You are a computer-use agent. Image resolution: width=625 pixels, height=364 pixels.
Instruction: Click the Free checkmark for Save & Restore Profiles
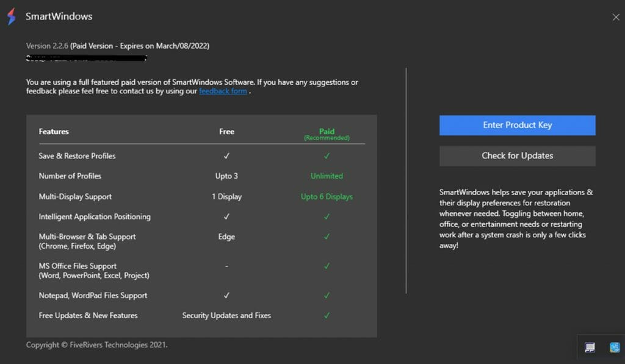click(x=226, y=156)
